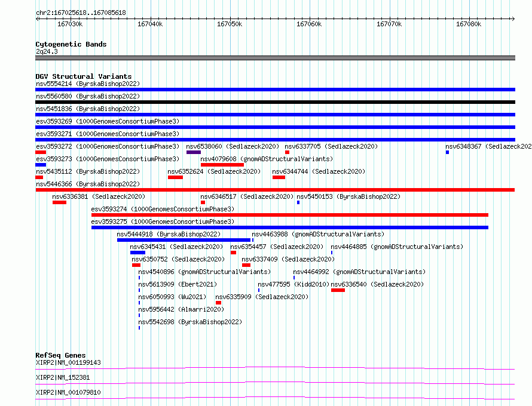Select XIRP2|NM_152381 transcript label
Screen dimensions: 532x406
(63, 377)
